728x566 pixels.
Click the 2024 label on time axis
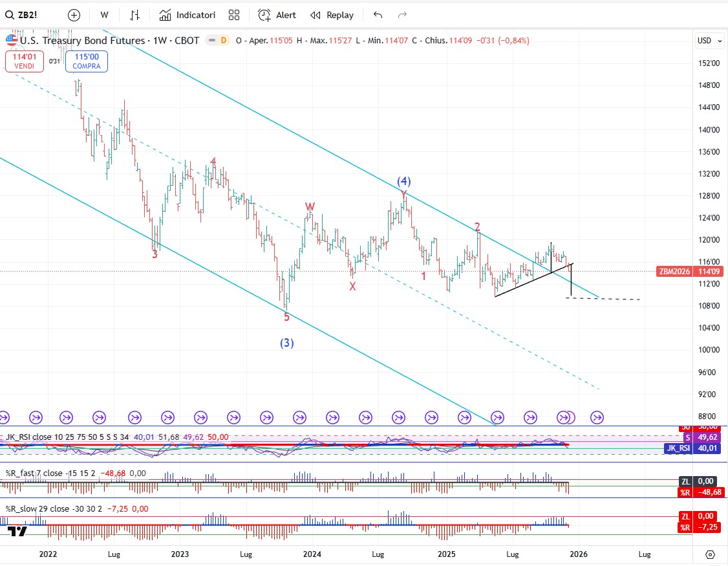coord(312,554)
